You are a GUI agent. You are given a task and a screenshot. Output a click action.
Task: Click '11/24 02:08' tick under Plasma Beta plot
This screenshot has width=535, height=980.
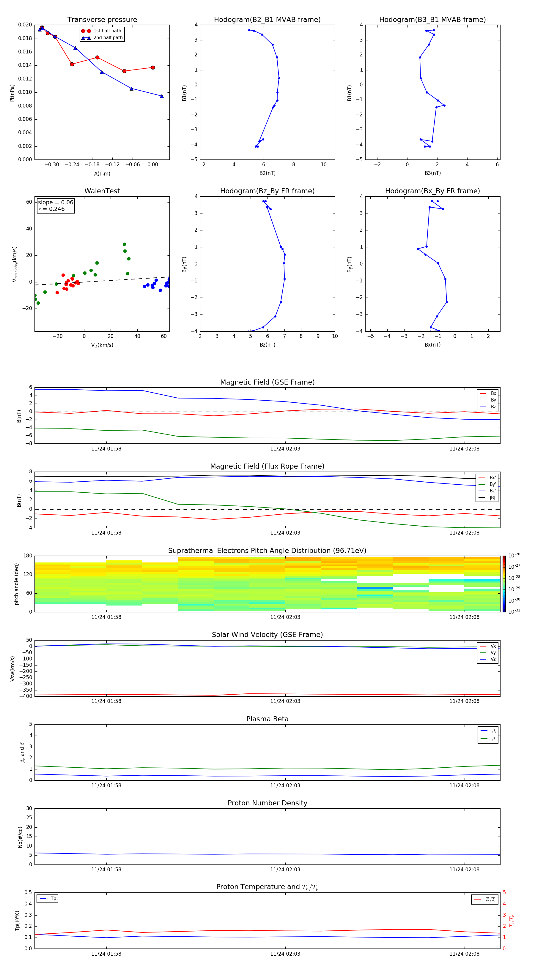(x=464, y=785)
